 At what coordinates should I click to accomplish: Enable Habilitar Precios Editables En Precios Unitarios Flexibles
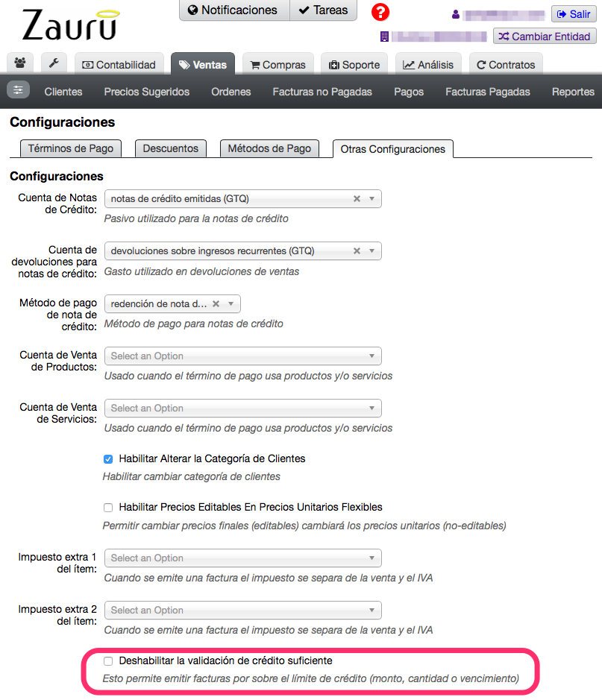click(108, 508)
